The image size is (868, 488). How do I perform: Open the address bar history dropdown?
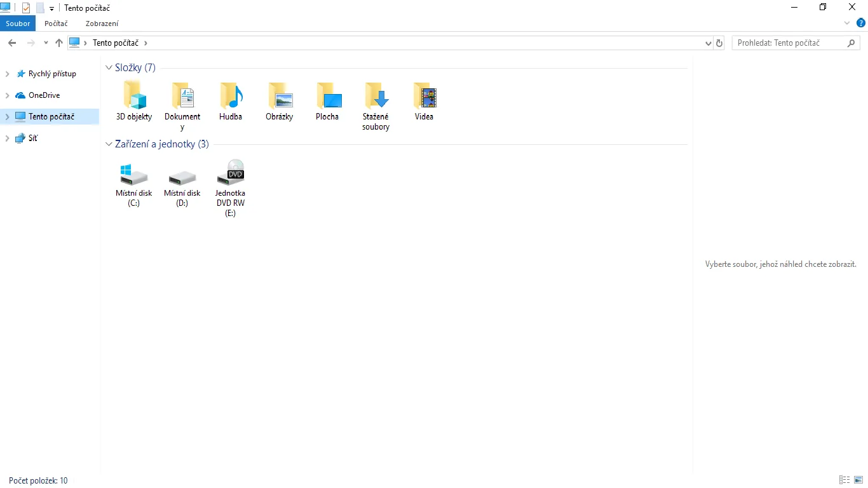pos(709,43)
